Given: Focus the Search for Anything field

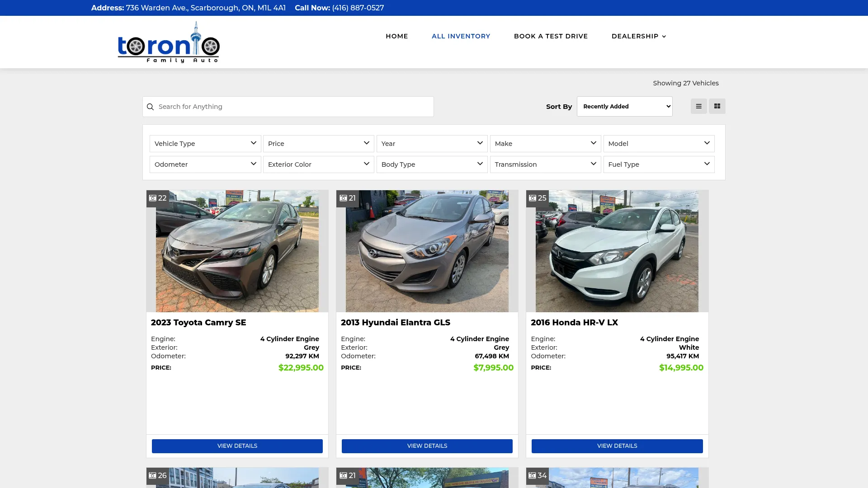Looking at the screenshot, I should 288,107.
